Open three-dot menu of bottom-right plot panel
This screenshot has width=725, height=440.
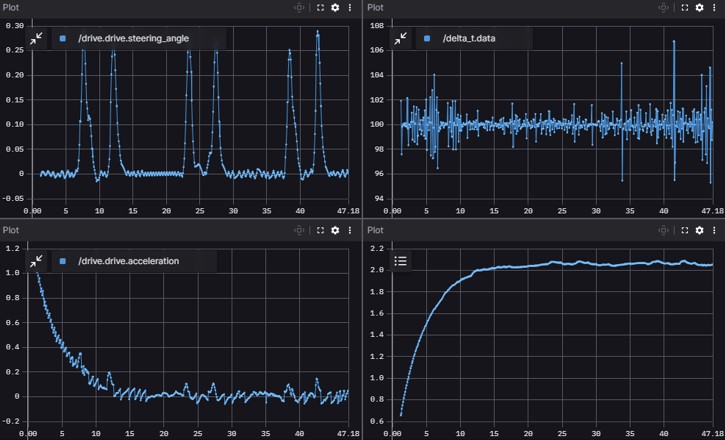(x=714, y=230)
